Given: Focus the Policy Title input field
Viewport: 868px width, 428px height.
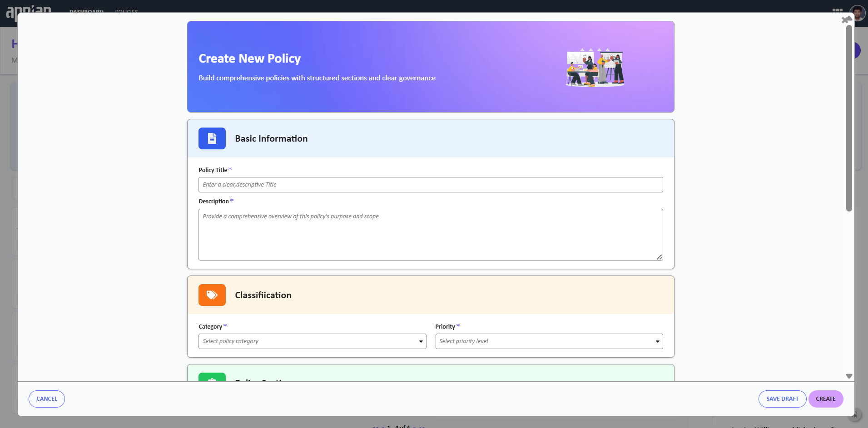Looking at the screenshot, I should (x=430, y=185).
